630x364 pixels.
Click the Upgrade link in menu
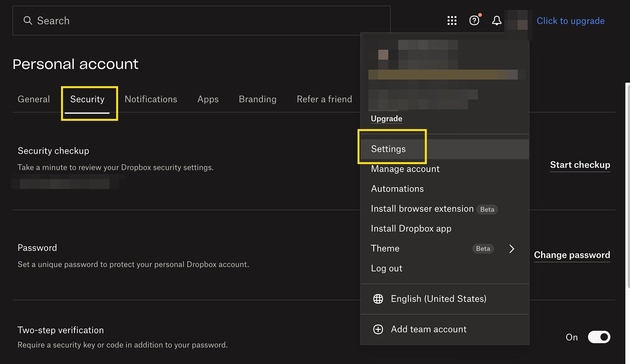coord(387,118)
